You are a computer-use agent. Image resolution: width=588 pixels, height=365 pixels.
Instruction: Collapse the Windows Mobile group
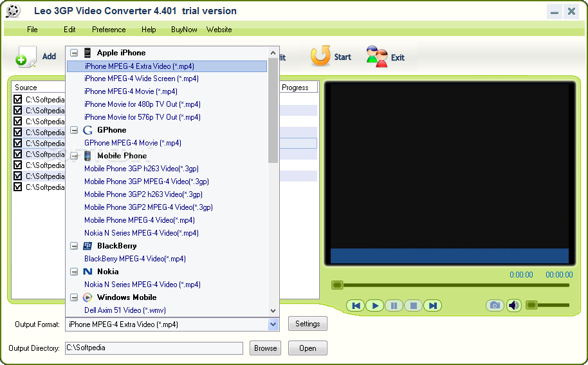click(x=74, y=297)
